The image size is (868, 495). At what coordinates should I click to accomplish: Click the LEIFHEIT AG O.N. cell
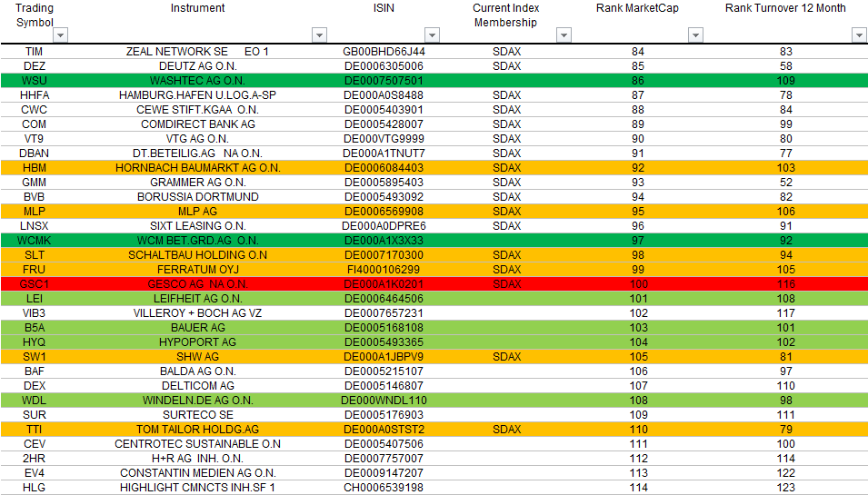pos(197,299)
